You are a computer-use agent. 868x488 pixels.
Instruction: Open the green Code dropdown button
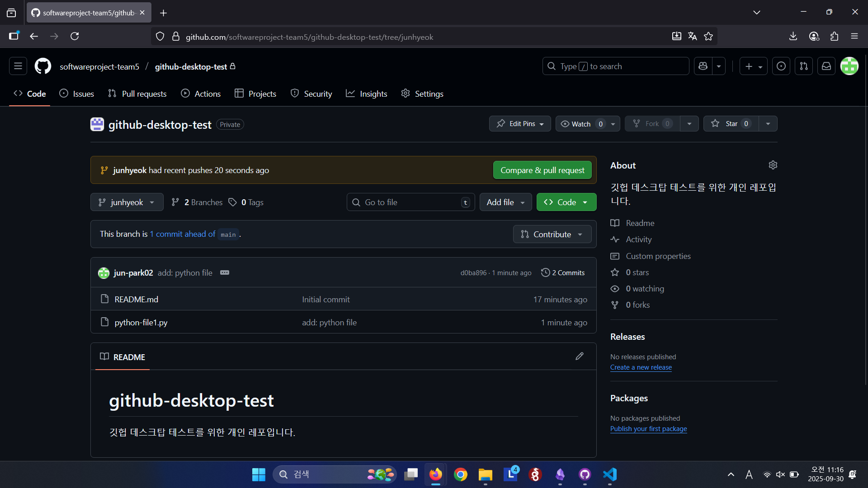[566, 202]
